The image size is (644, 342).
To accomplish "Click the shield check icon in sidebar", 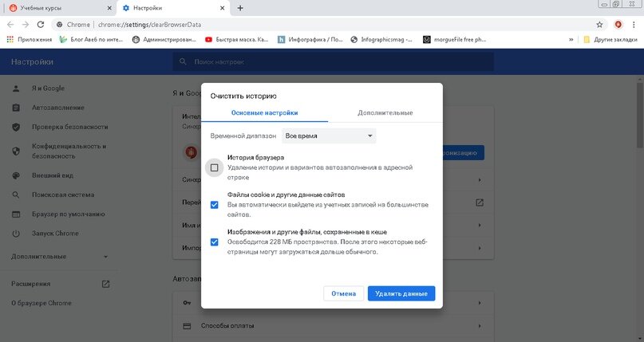I will (x=16, y=127).
